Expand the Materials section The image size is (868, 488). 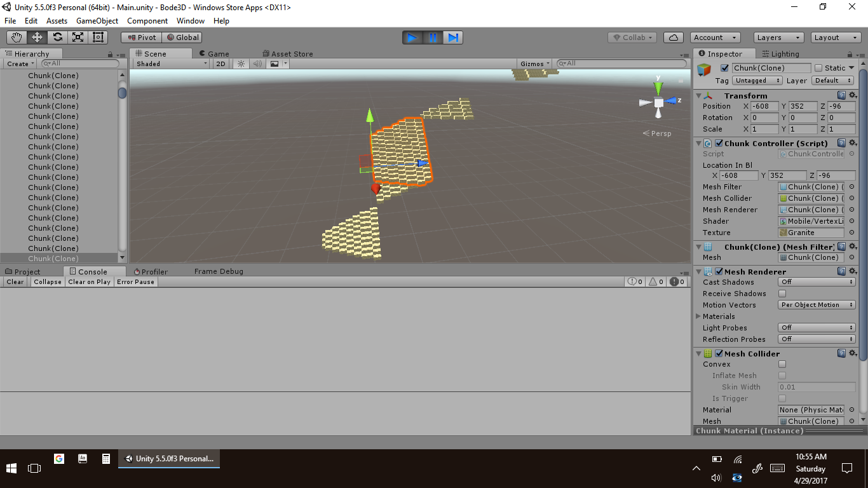(x=699, y=316)
